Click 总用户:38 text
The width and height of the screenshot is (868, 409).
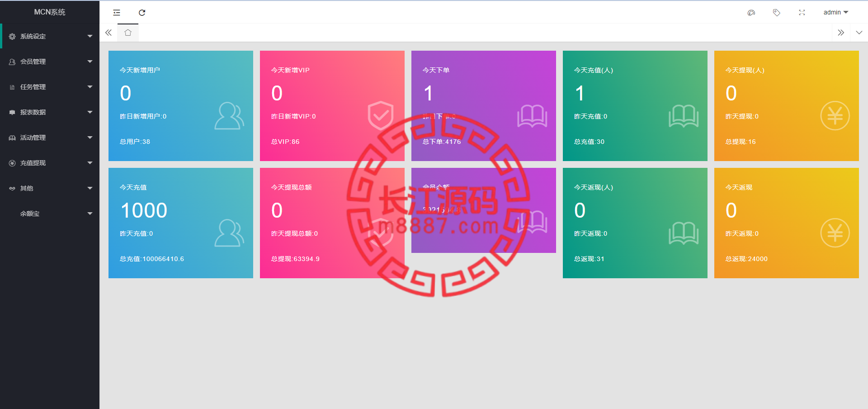135,142
